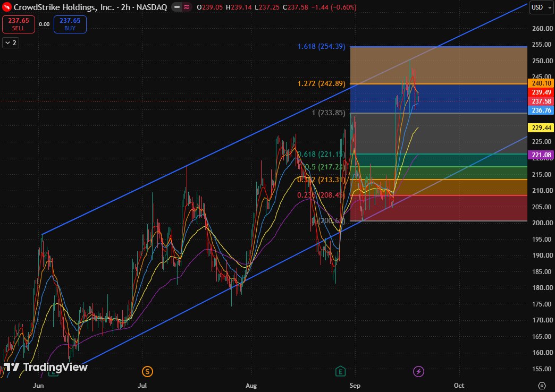Click the SELL 237.65 button
Viewport: 555px width, 392px height.
tap(19, 24)
